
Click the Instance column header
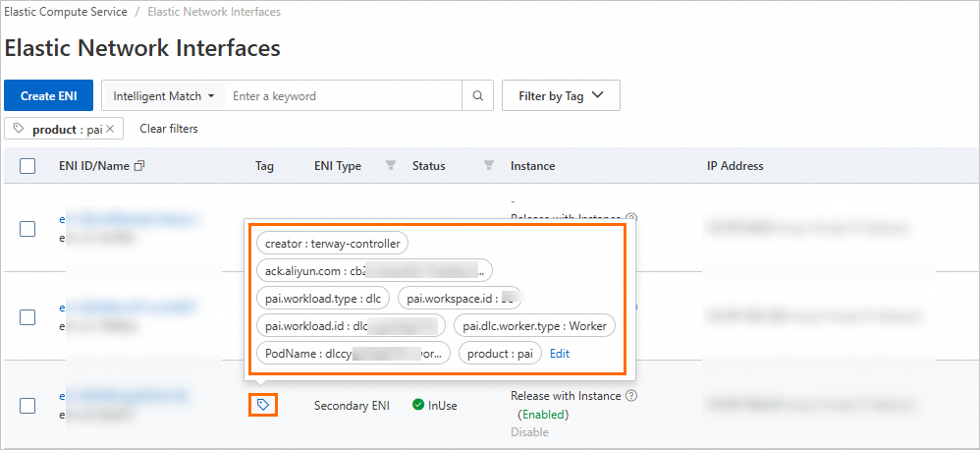[532, 166]
